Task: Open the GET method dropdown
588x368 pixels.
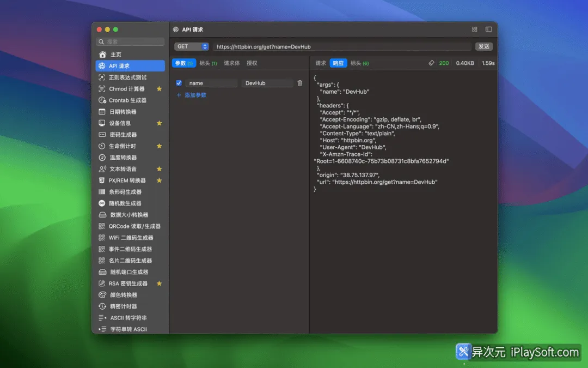Action: (192, 46)
